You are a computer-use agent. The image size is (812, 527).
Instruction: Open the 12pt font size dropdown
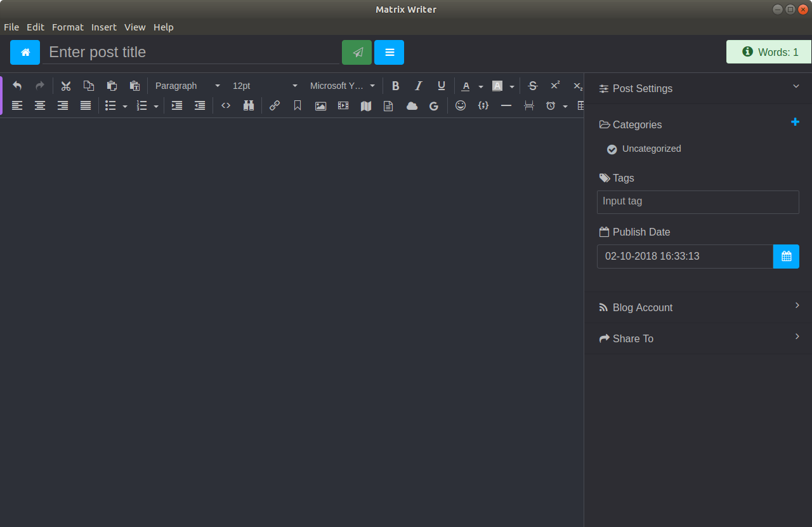pos(265,86)
